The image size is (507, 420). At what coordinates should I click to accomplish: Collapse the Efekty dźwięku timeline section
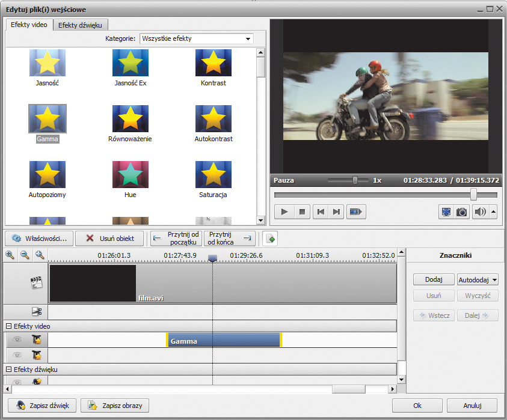(x=8, y=370)
